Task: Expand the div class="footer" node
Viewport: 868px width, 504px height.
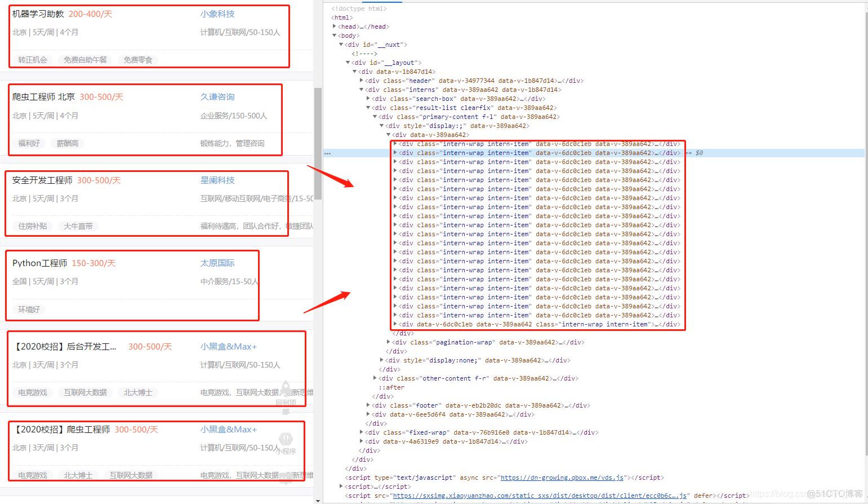Action: (368, 405)
